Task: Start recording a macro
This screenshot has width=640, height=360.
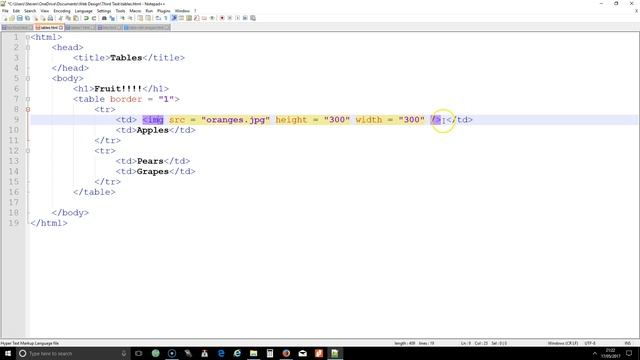Action: (222, 18)
